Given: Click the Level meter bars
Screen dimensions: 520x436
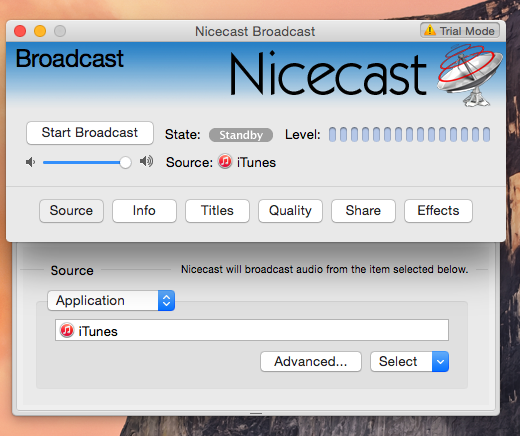Looking at the screenshot, I should (409, 134).
